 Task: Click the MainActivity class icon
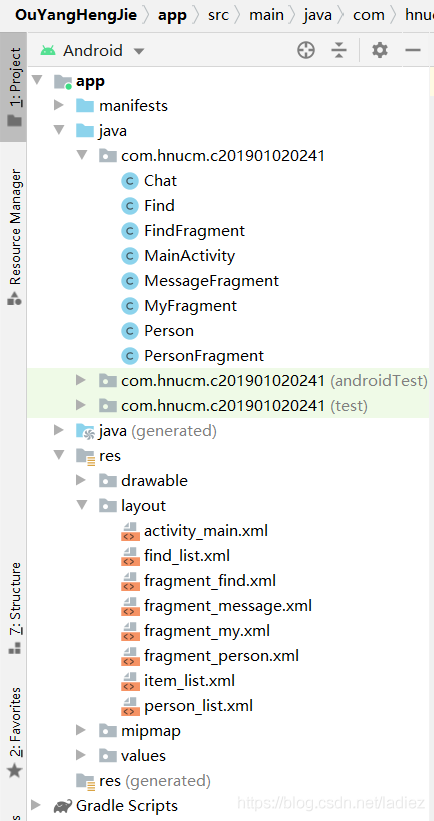click(129, 256)
